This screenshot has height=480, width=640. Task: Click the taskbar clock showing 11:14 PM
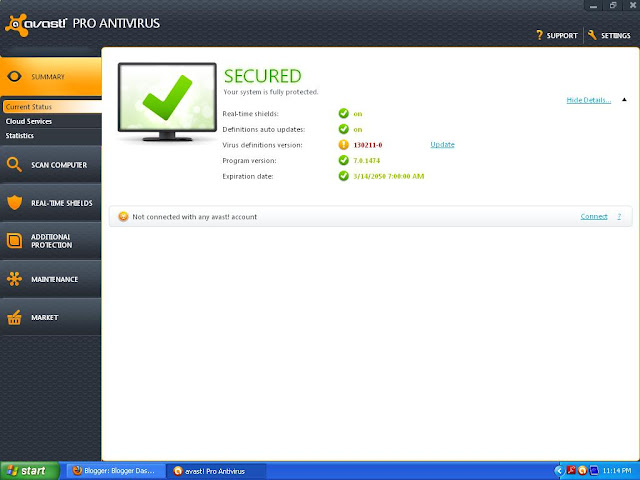tap(617, 471)
